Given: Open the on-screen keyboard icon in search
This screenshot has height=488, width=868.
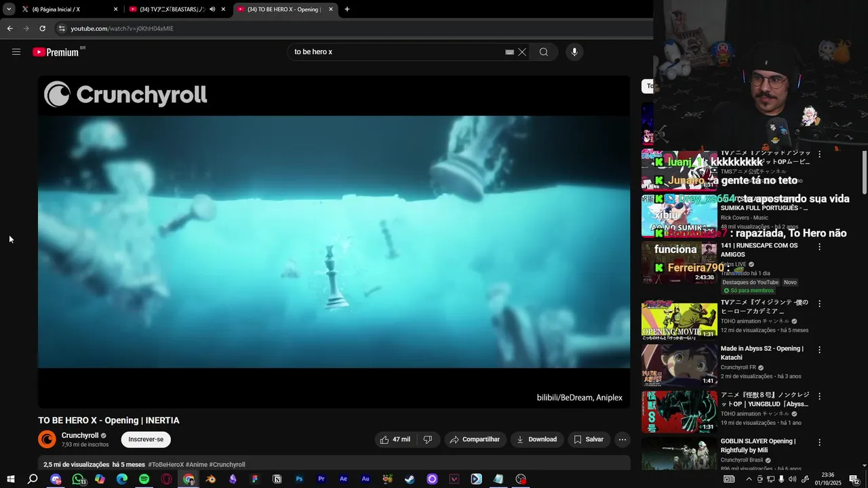Looking at the screenshot, I should click(x=509, y=52).
